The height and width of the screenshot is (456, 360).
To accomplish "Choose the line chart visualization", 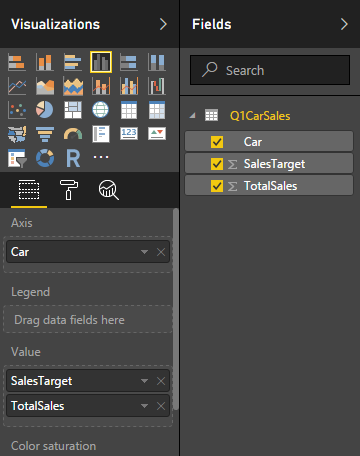I will [17, 86].
